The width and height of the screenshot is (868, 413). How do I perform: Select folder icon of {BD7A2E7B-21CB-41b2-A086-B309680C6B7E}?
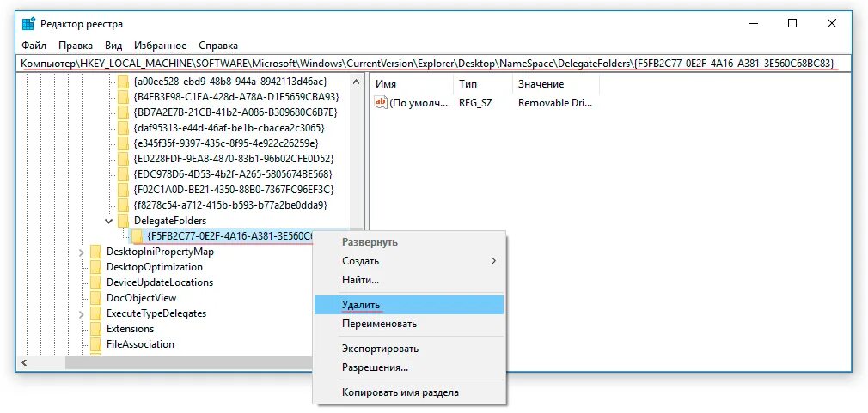point(123,112)
